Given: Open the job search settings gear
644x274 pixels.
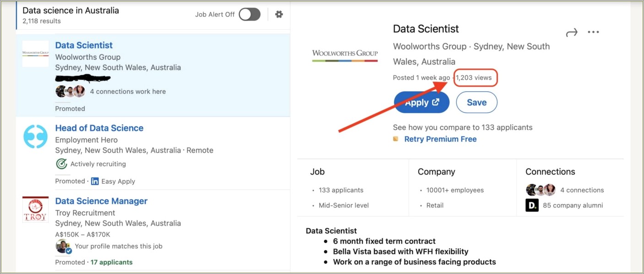Looking at the screenshot, I should tap(279, 14).
